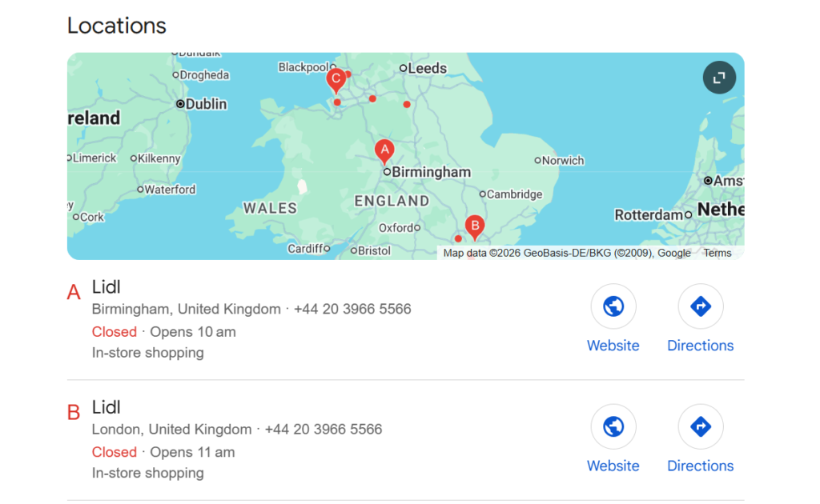Screen dimensions: 820x504
Task: Open website icon for London Lidl
Action: (x=613, y=426)
